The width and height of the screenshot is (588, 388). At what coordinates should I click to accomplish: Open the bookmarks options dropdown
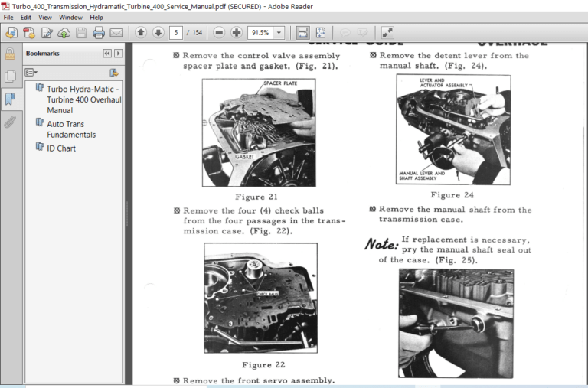click(31, 73)
